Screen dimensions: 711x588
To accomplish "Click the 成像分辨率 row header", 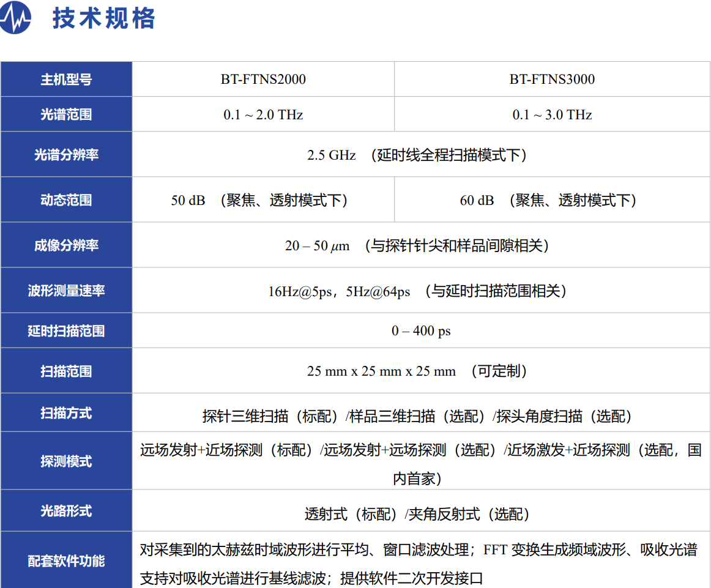I will tap(66, 245).
